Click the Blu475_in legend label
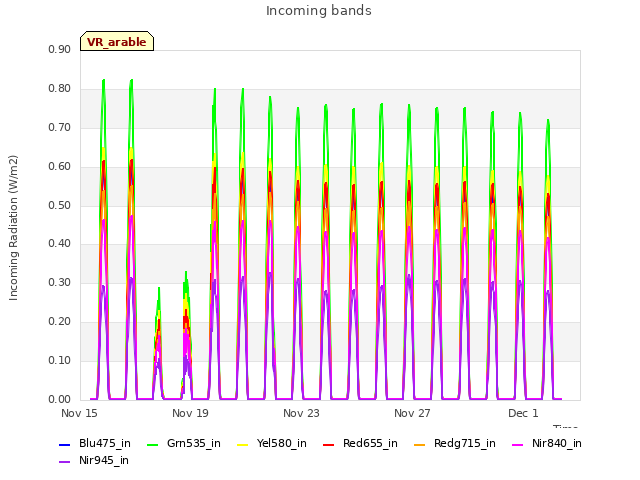Screen dimensions: 640x480 105,443
